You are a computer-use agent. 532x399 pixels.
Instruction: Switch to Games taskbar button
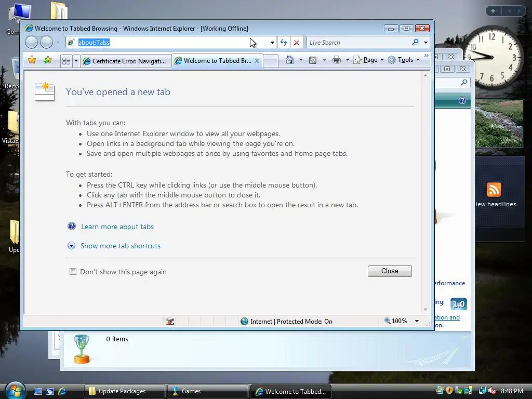208,391
